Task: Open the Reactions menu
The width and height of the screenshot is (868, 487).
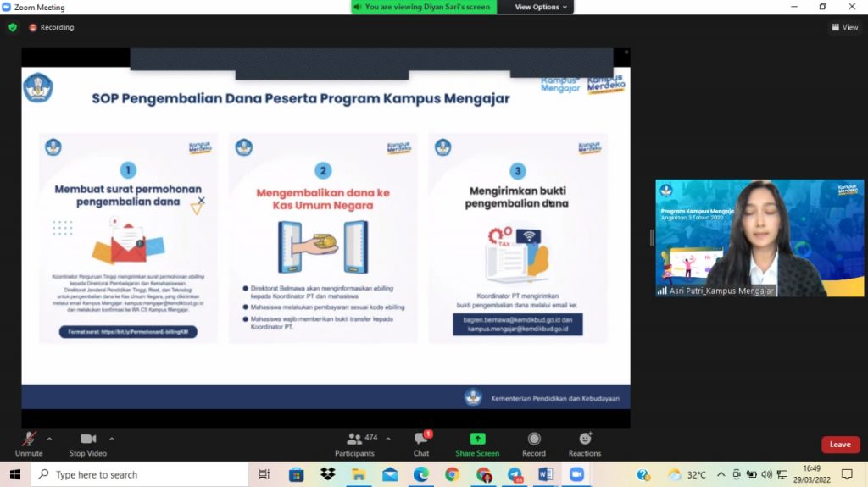Action: pos(585,440)
